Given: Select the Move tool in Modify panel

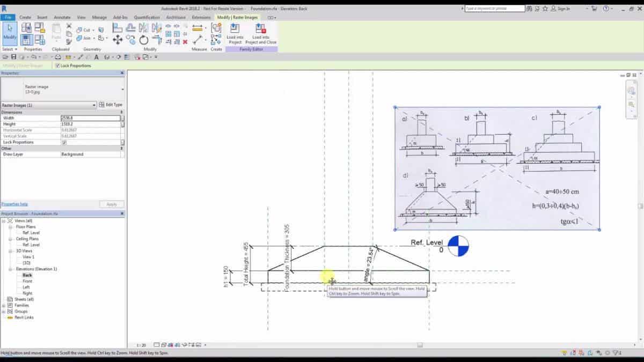Looking at the screenshot, I should pyautogui.click(x=118, y=40).
